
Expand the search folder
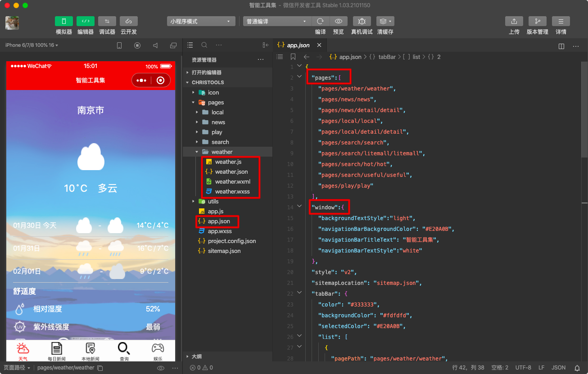[227, 142]
